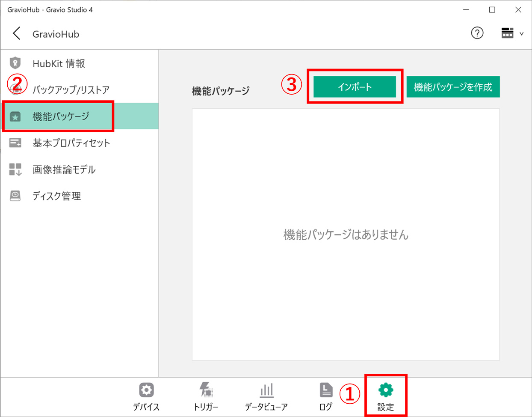The height and width of the screenshot is (417, 532).
Task: Click the GravioHub title text
Action: pos(56,34)
